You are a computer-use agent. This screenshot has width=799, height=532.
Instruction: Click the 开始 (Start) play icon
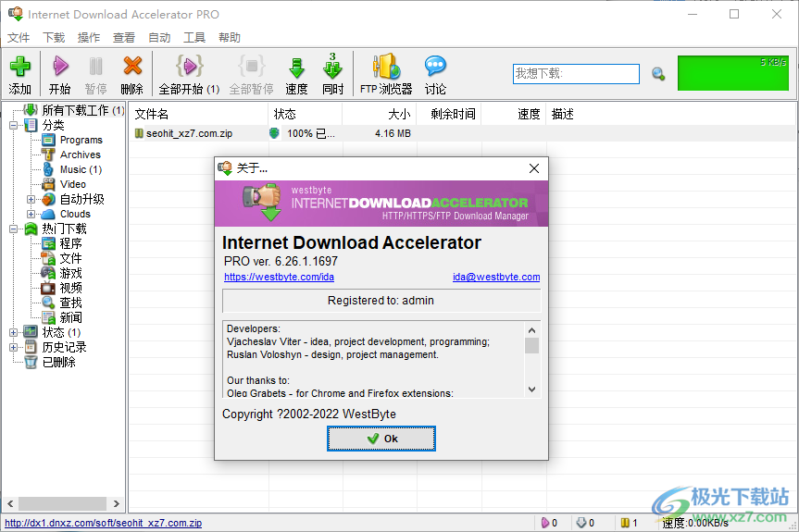[60, 67]
